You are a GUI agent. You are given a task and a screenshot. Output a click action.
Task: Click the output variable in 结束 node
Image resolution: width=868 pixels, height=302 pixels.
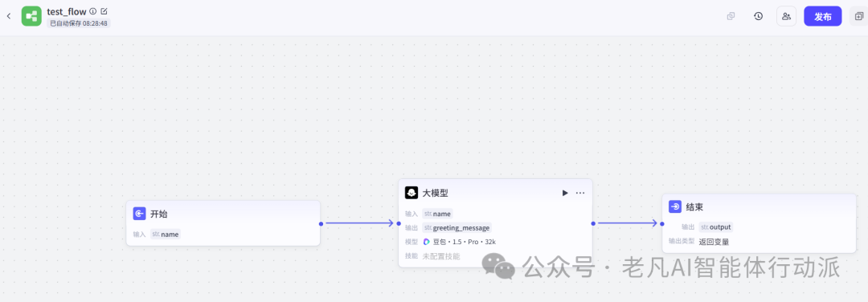716,226
